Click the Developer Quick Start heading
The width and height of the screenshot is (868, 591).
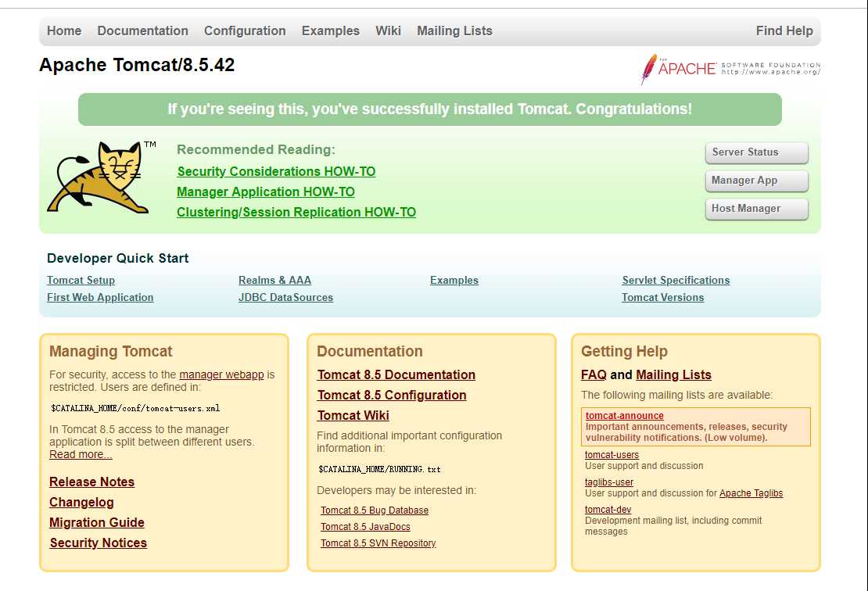pyautogui.click(x=118, y=259)
